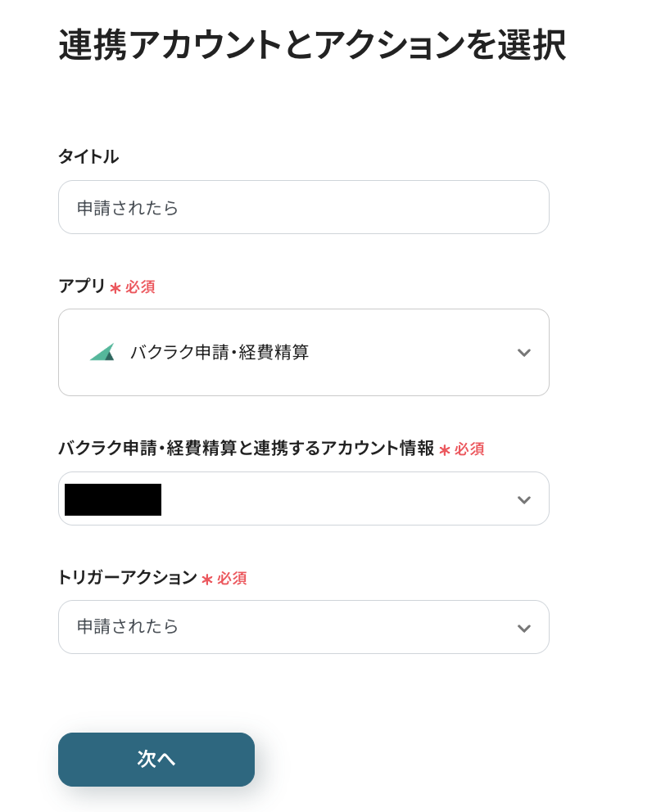Click the タイトル field label
The height and width of the screenshot is (812, 670).
click(x=88, y=156)
